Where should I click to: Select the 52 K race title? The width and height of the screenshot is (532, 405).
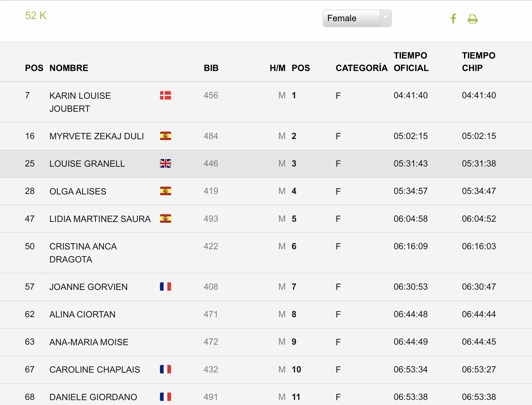[36, 16]
